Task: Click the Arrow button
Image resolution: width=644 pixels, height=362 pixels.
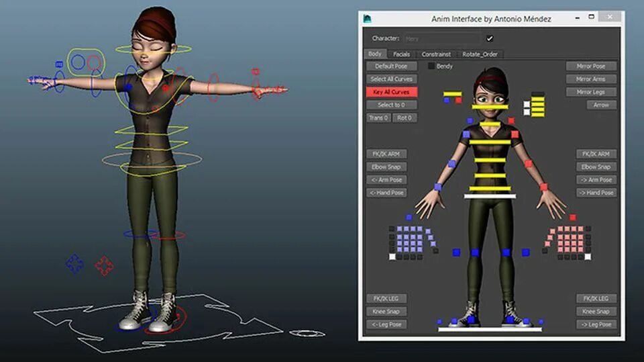Action: 601,105
